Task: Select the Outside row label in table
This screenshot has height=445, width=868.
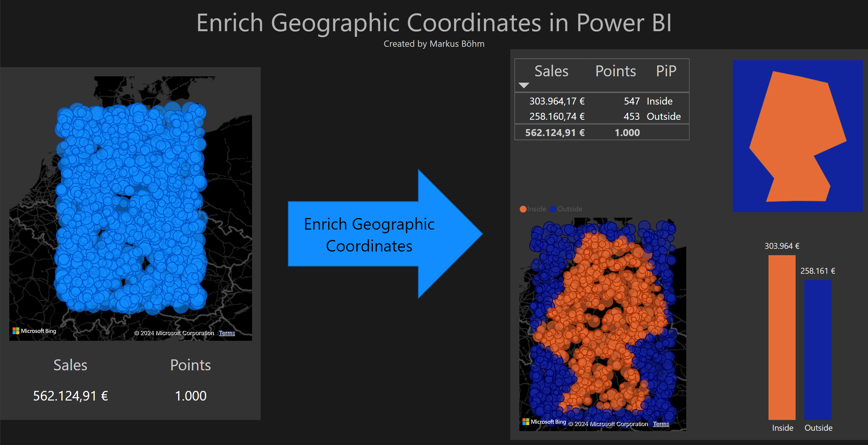Action: coord(663,116)
